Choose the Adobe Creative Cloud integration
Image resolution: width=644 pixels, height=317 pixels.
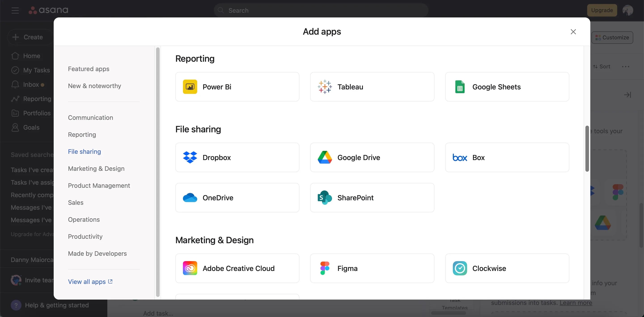(237, 268)
